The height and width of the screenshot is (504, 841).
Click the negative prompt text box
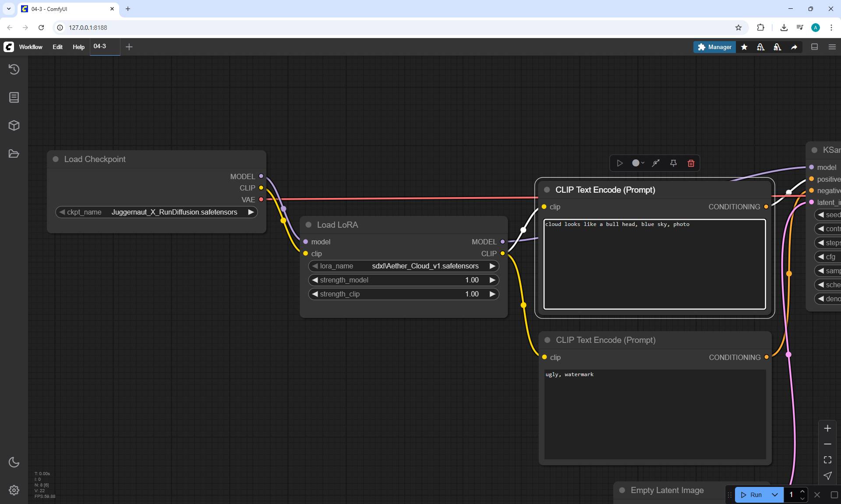pos(654,414)
